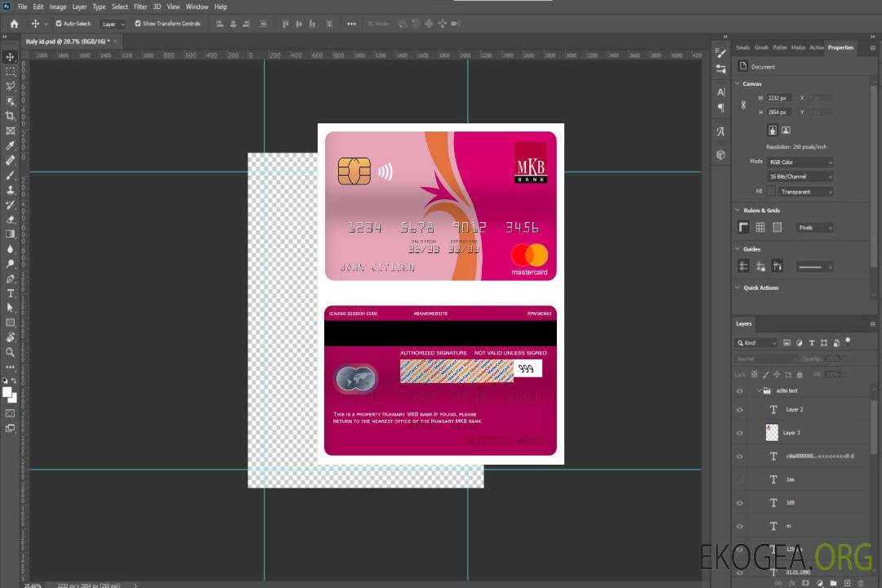Image resolution: width=882 pixels, height=588 pixels.
Task: Open the RGB Color mode dropdown
Action: pos(800,162)
